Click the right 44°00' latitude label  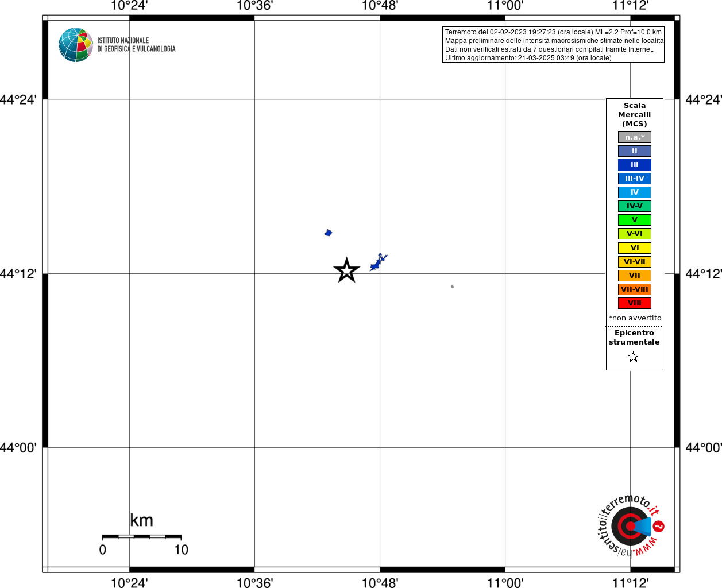pos(704,448)
